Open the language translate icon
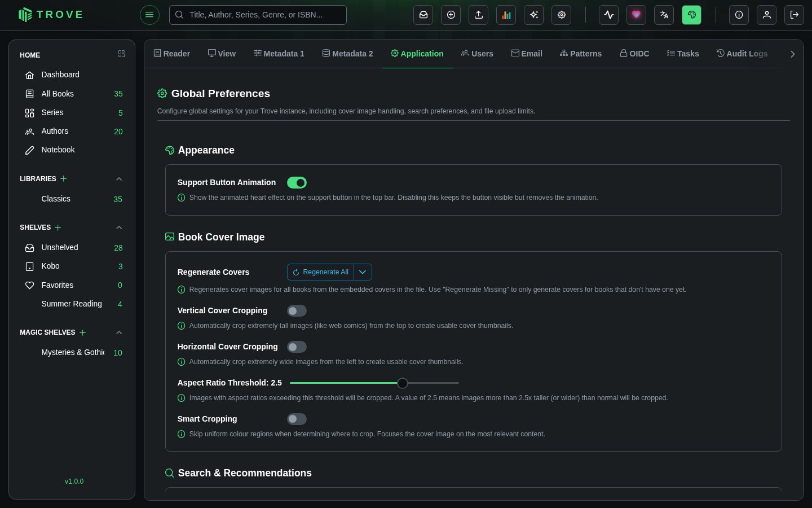This screenshot has height=508, width=812. (664, 15)
